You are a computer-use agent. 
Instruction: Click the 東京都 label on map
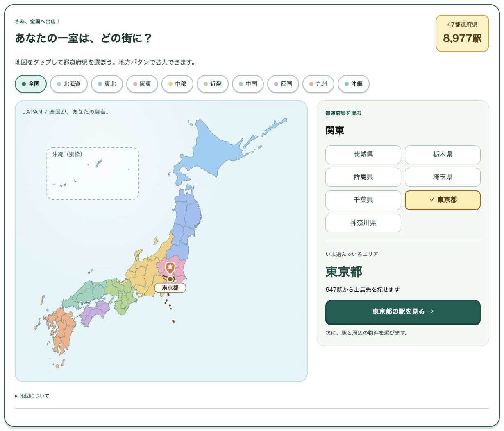(x=170, y=288)
